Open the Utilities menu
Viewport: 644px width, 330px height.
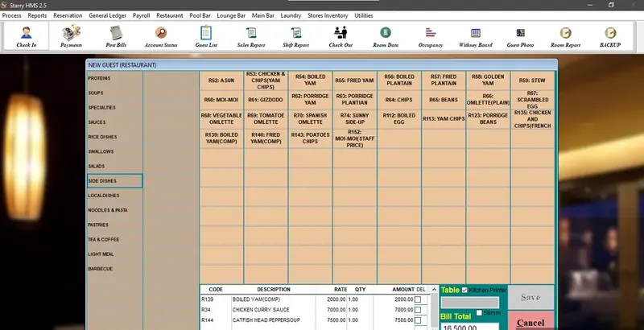[364, 15]
